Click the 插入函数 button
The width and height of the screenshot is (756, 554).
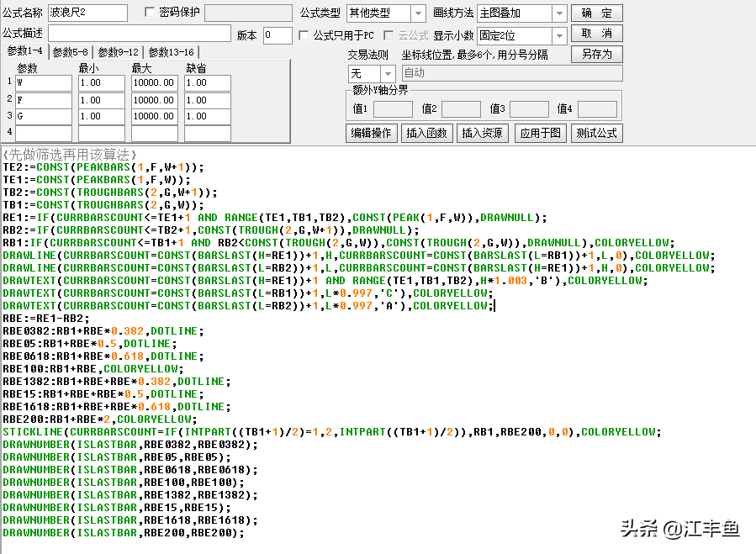tap(426, 133)
